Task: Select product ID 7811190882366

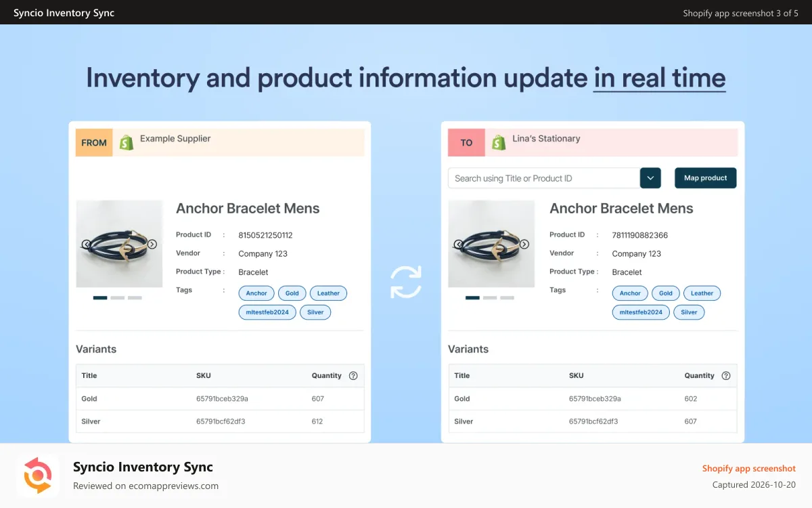Action: (639, 236)
